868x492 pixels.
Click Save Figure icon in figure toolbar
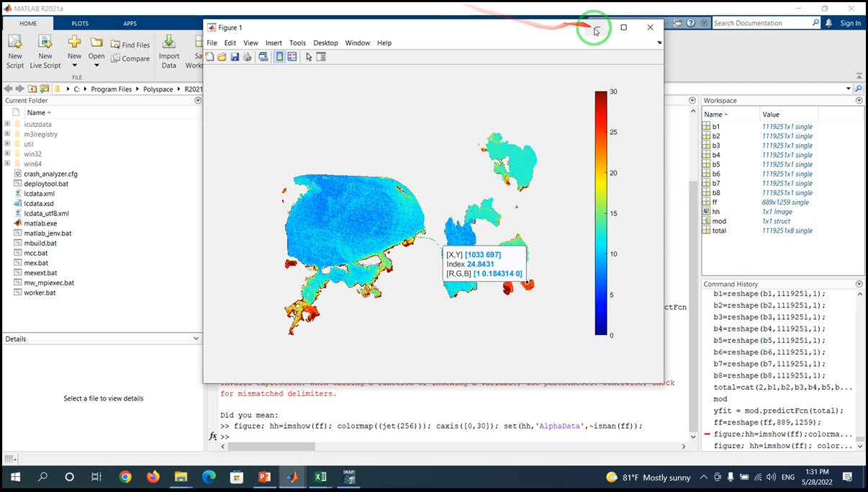(235, 57)
